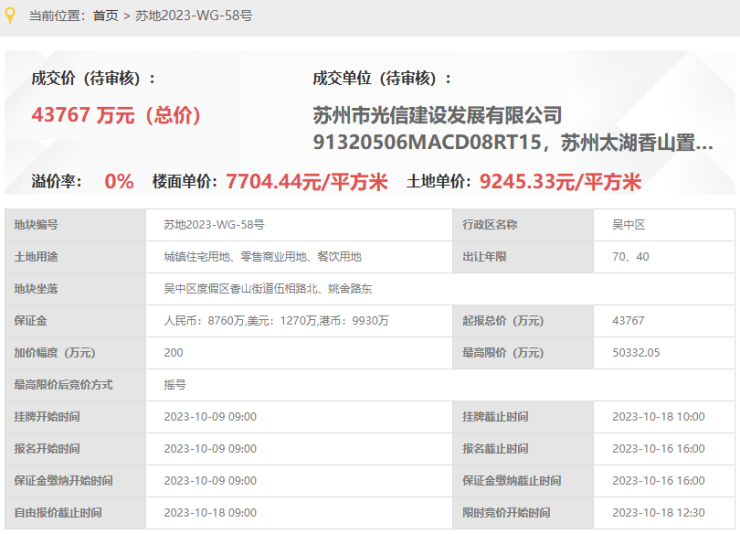Image resolution: width=740 pixels, height=534 pixels.
Task: Click the yellow location pin icon
Action: [x=10, y=15]
